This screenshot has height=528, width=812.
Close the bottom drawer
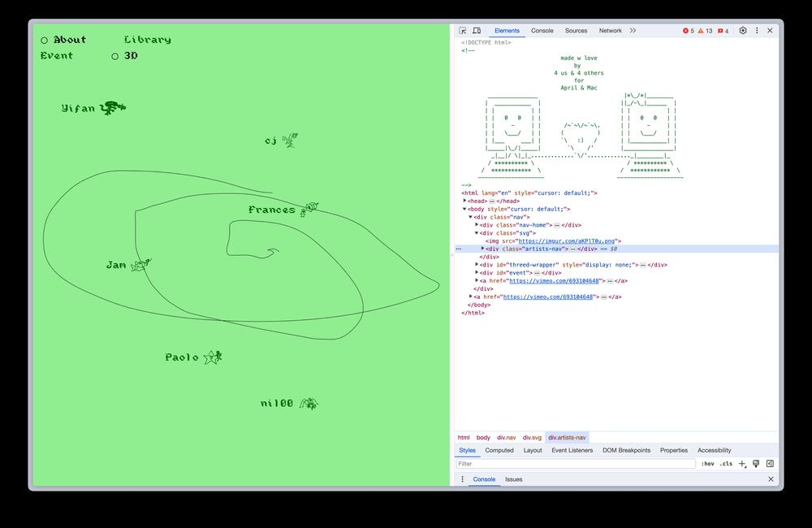tap(771, 479)
